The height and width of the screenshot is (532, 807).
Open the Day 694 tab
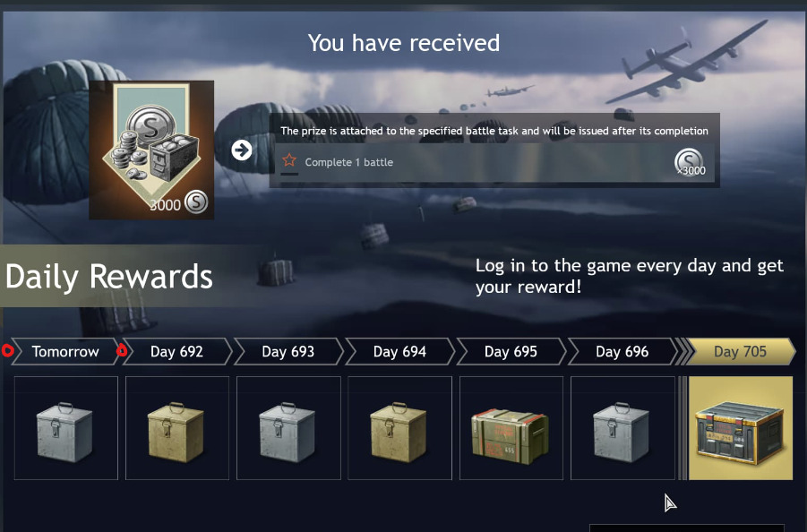(x=399, y=351)
